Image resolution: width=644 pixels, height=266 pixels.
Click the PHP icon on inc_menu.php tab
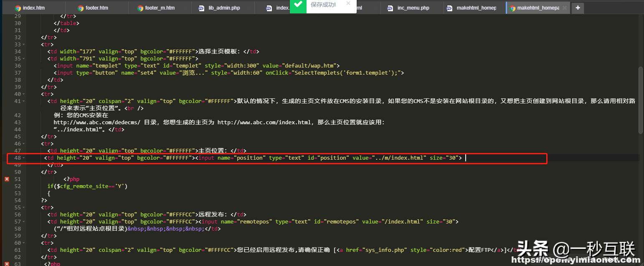(x=390, y=8)
